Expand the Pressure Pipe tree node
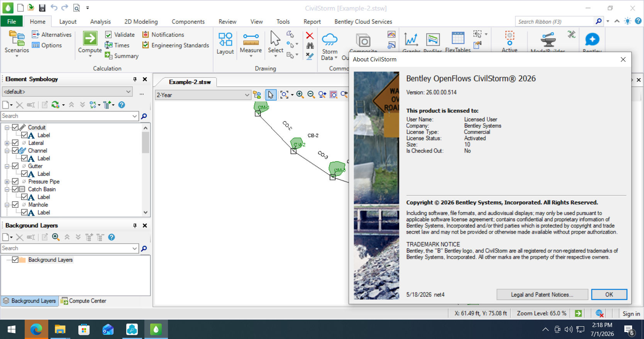The height and width of the screenshot is (339, 644). pyautogui.click(x=7, y=181)
